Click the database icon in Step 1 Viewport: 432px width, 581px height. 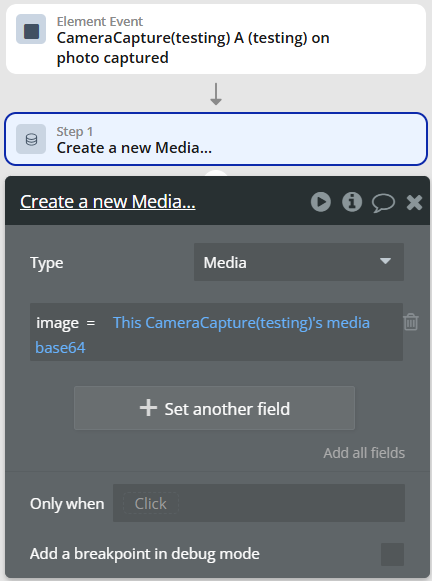click(31, 139)
